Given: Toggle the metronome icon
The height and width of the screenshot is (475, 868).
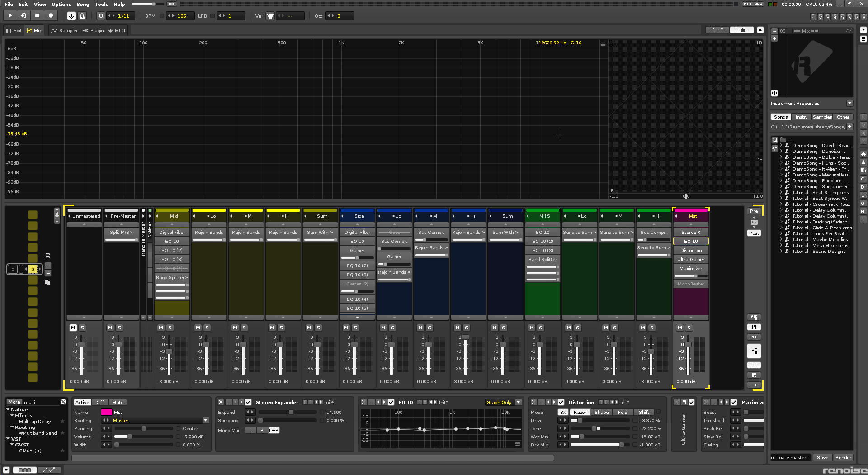Looking at the screenshot, I should (82, 16).
